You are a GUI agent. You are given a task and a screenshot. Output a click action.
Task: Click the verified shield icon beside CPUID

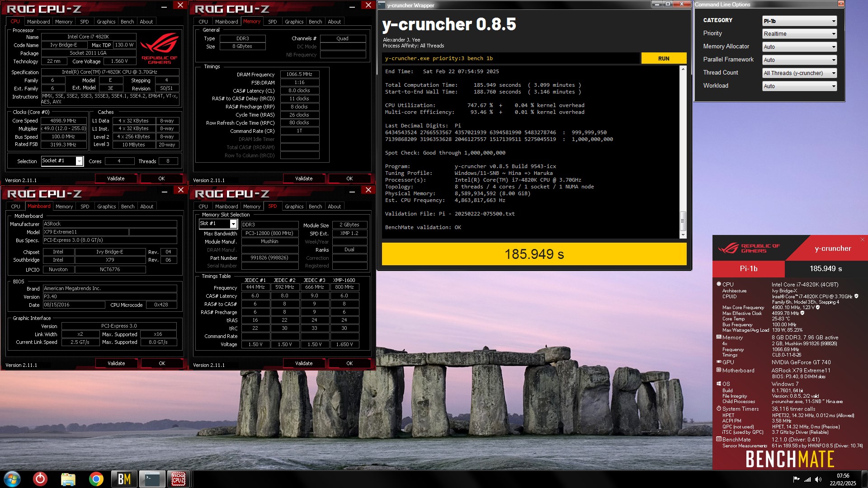click(x=856, y=296)
